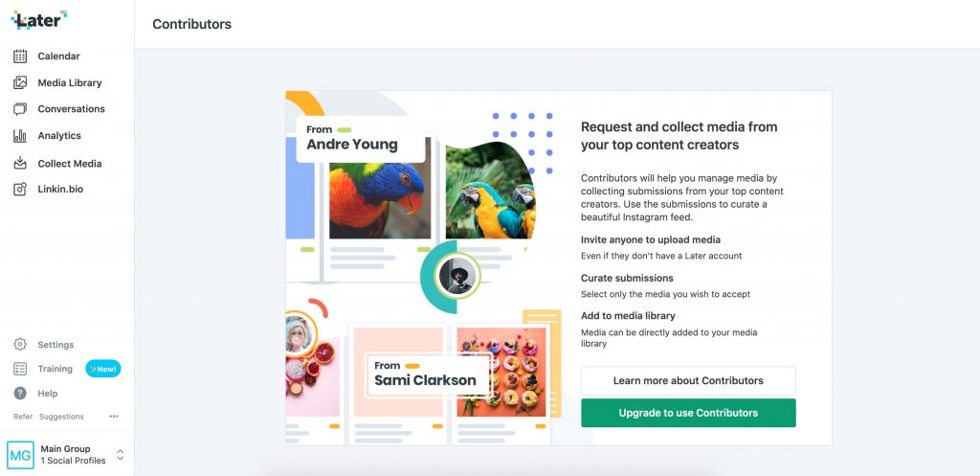This screenshot has width=980, height=476.
Task: Open the Refer link
Action: (x=23, y=417)
